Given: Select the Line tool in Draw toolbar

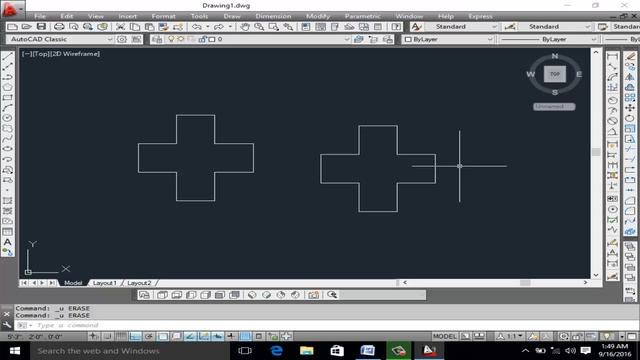Looking at the screenshot, I should (x=7, y=57).
